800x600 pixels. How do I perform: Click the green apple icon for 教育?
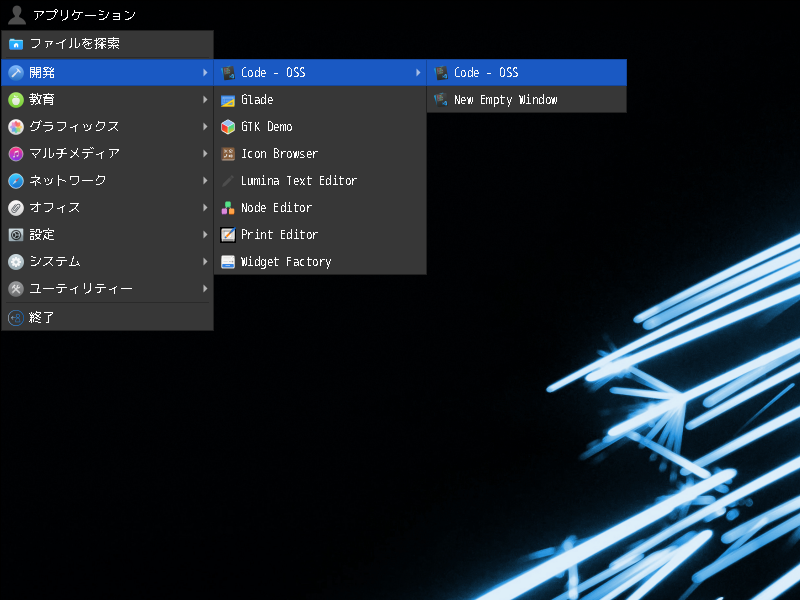[16, 99]
